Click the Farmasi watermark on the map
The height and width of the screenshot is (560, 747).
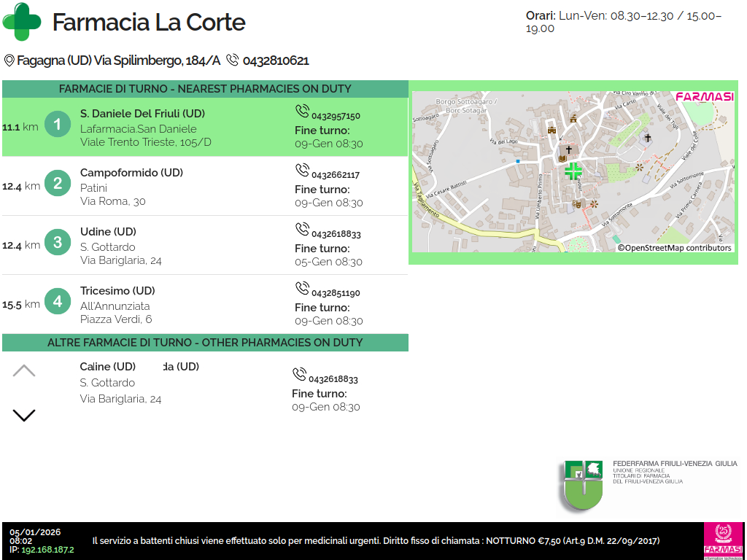(703, 97)
